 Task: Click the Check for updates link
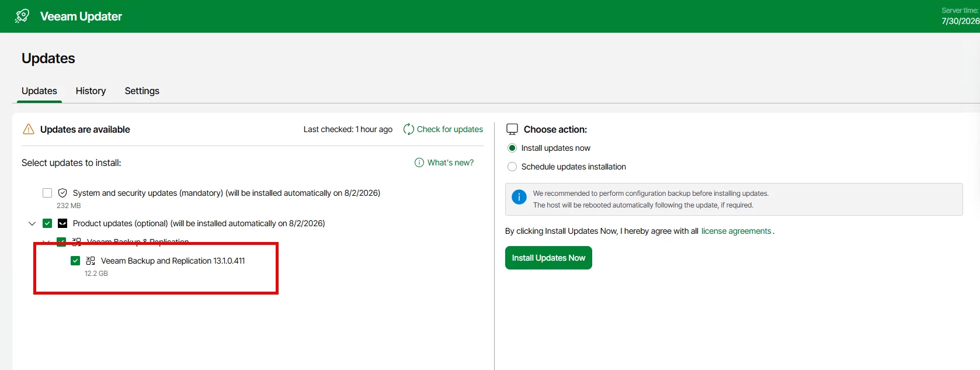(450, 129)
